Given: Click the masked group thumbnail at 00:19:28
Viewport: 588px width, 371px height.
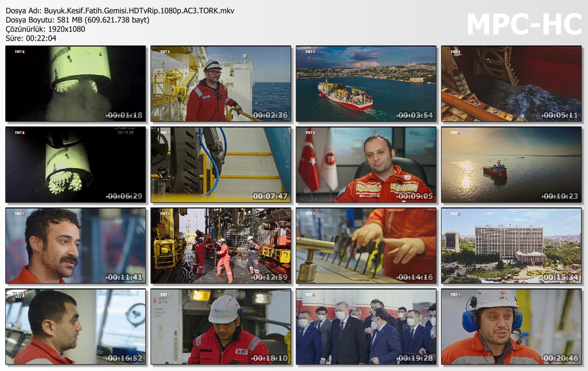Looking at the screenshot, I should coord(366,327).
